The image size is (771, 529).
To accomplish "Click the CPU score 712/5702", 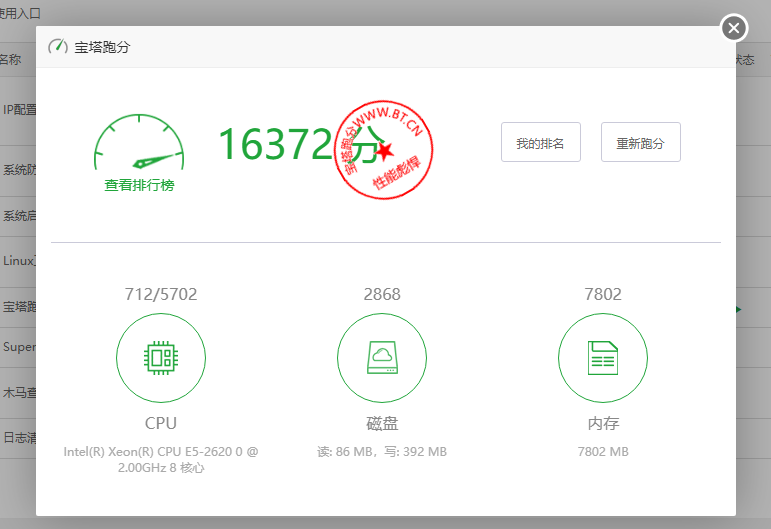I will click(x=161, y=294).
